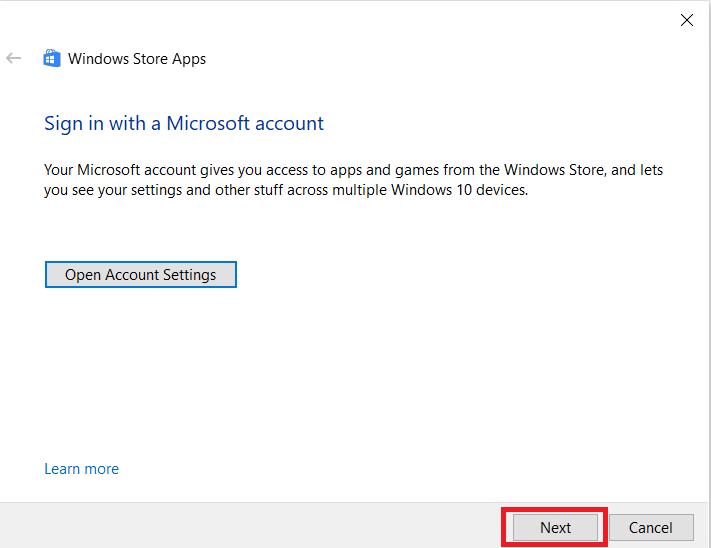The height and width of the screenshot is (548, 711).
Task: Open Account Settings button
Action: tap(141, 275)
